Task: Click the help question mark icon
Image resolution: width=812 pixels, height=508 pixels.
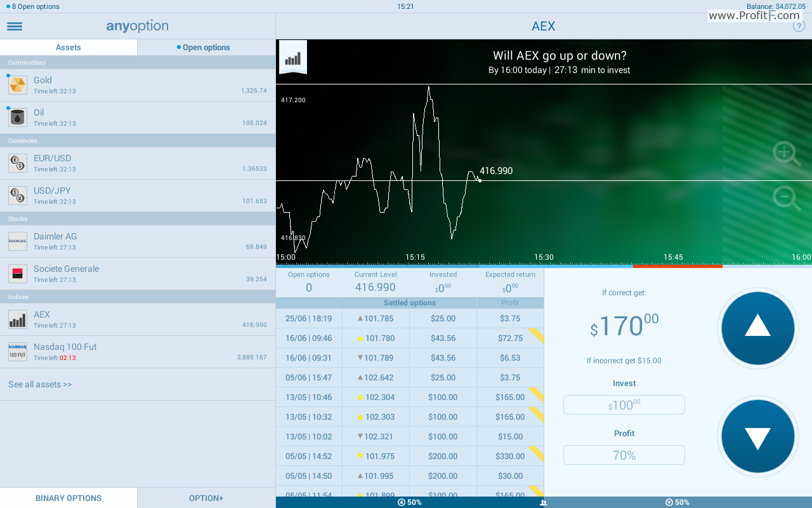Action: (x=799, y=26)
